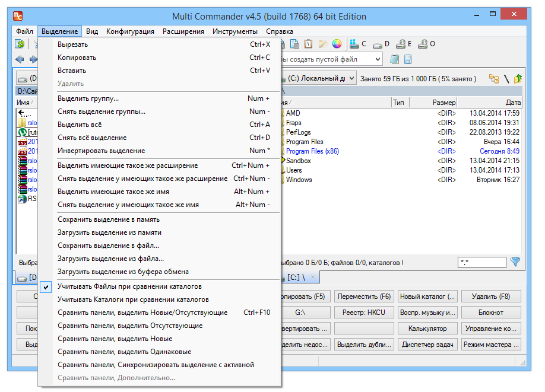545x392 pixels.
Task: Choose Сохранить выделение в память
Action: point(159,219)
